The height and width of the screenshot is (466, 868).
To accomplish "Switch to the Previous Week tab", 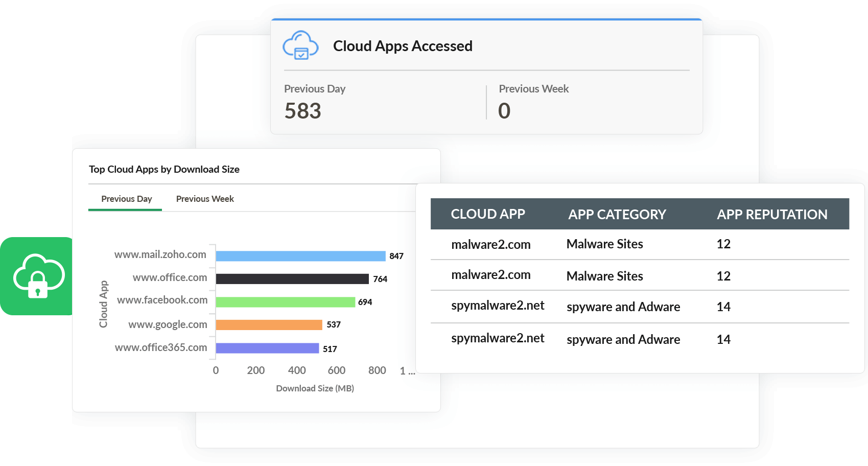I will 204,199.
